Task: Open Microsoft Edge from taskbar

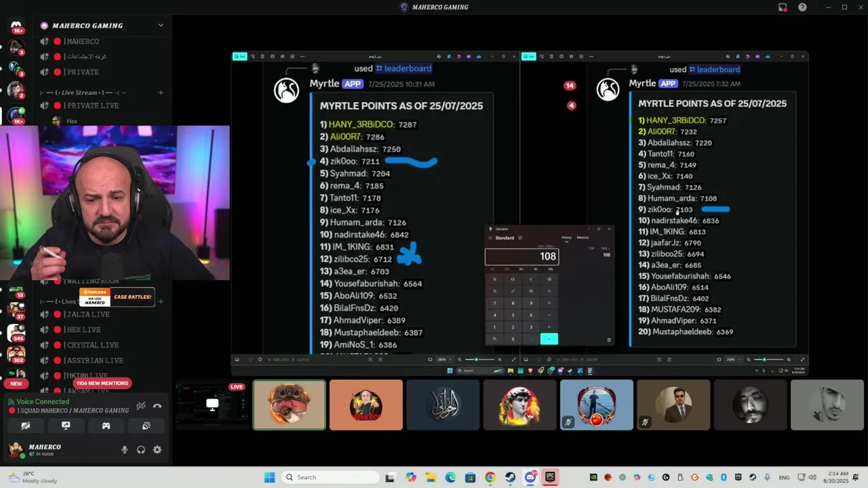Action: tap(450, 477)
